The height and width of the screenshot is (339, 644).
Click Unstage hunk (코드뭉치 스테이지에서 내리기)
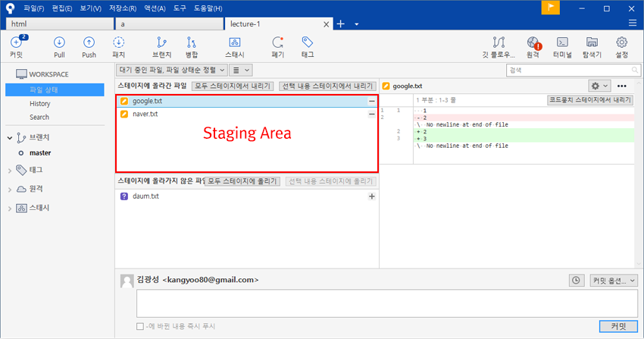590,100
